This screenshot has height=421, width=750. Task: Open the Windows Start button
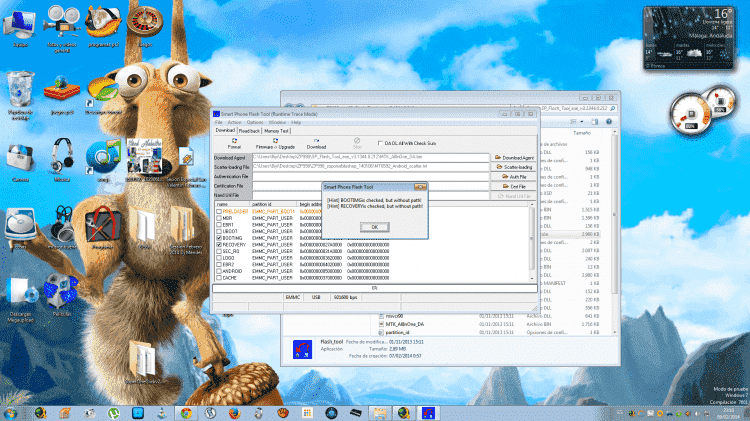(10, 413)
